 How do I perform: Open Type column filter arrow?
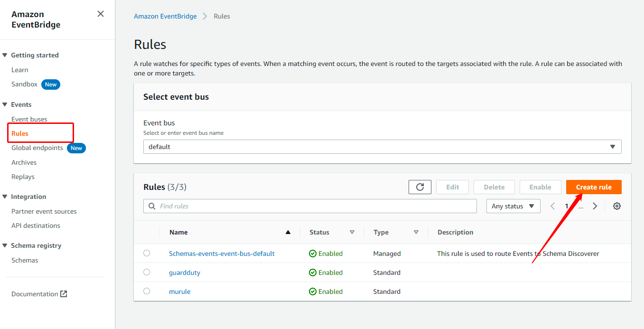[x=416, y=232]
